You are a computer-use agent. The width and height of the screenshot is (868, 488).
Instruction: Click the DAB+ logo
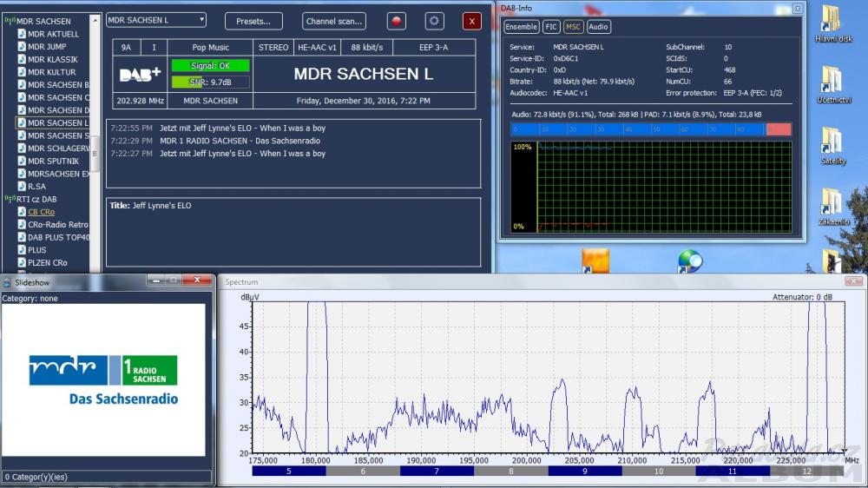(140, 75)
